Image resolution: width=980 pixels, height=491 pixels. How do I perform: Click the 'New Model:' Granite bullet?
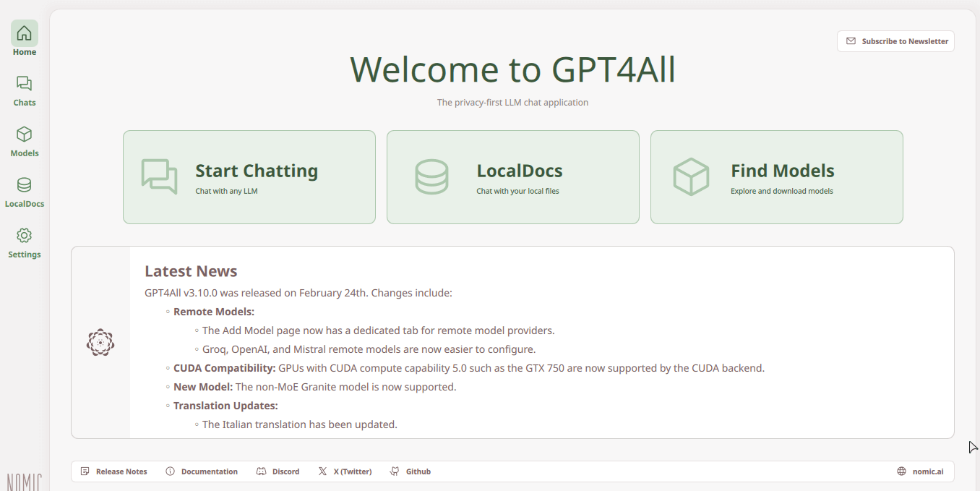pyautogui.click(x=314, y=387)
